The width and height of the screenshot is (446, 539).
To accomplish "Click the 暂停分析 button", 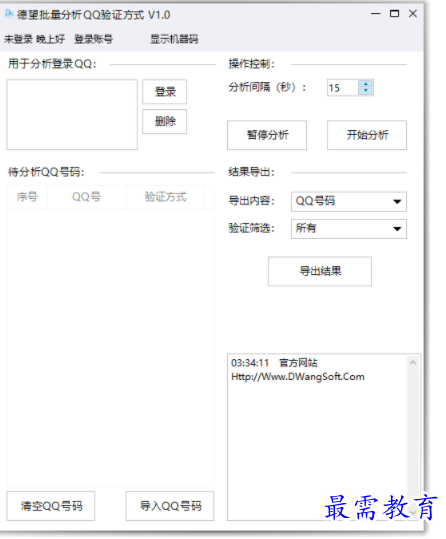I will click(x=267, y=135).
